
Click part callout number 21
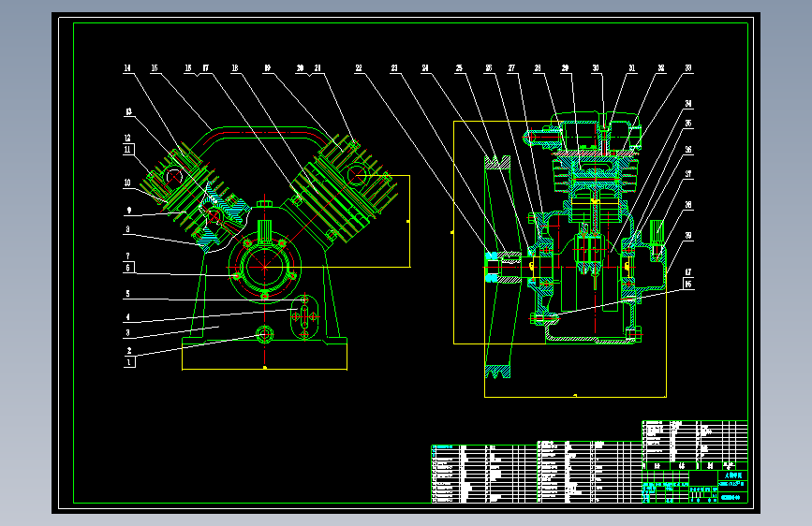pyautogui.click(x=317, y=67)
